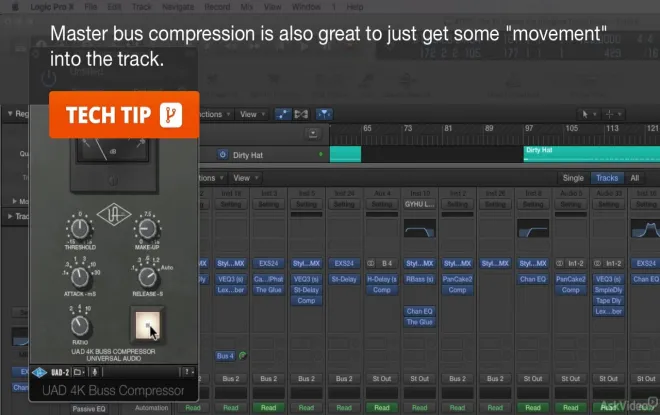The image size is (660, 415).
Task: Click the VU gain reduction meter on compressor
Action: [112, 150]
